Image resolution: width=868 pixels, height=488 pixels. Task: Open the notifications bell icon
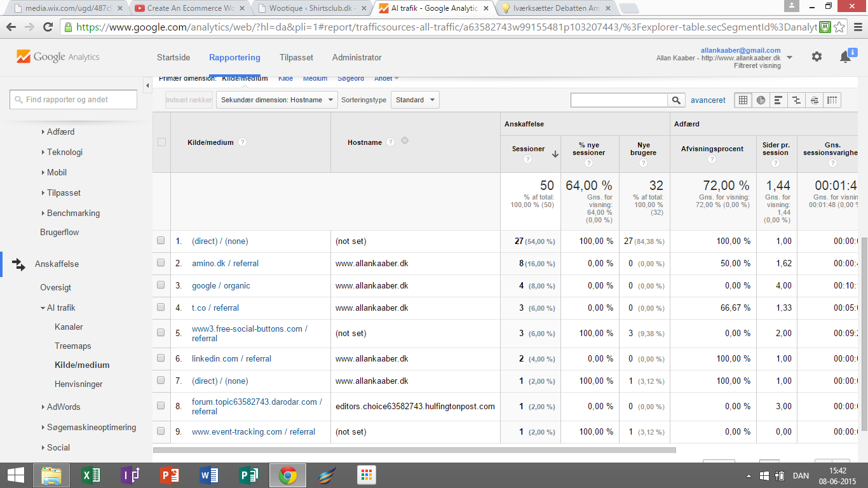click(845, 57)
